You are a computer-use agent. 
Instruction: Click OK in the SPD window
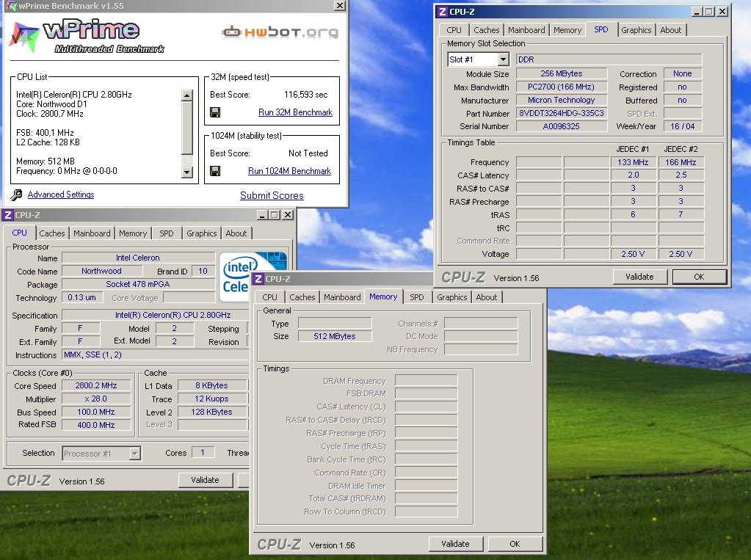point(700,277)
